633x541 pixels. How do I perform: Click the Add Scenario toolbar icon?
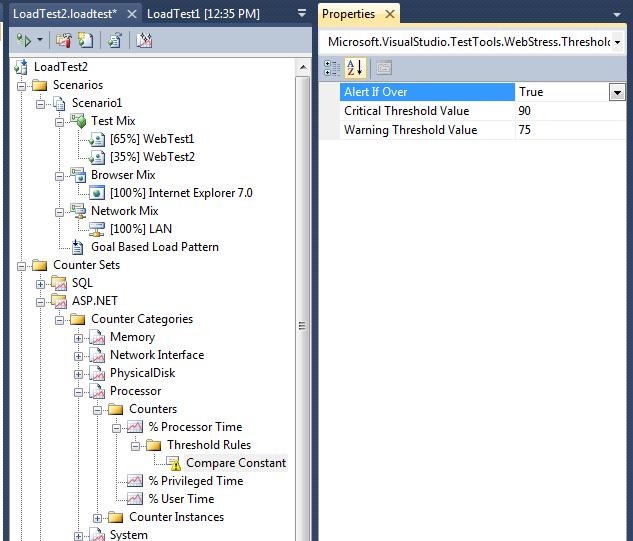point(86,40)
